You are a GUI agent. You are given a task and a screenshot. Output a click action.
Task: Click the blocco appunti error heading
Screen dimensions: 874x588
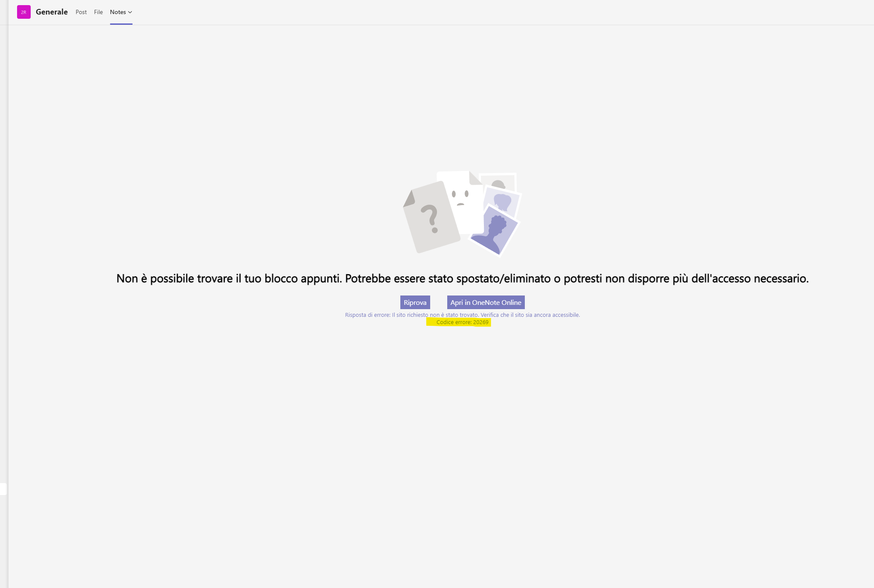tap(463, 278)
